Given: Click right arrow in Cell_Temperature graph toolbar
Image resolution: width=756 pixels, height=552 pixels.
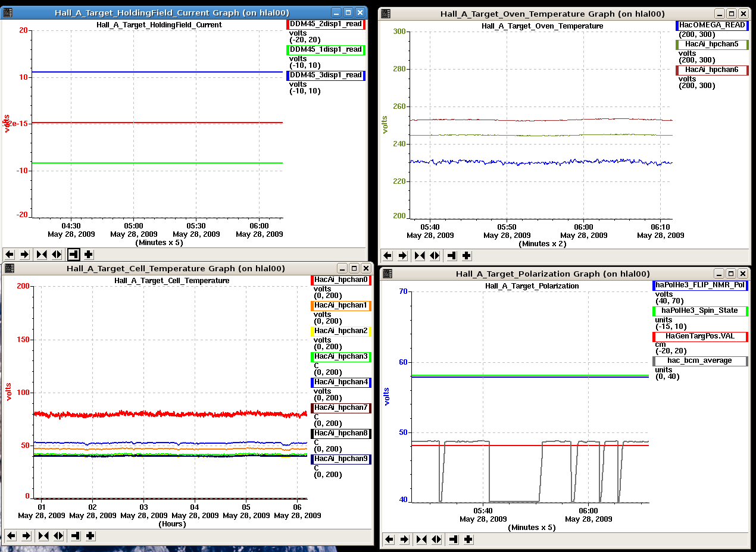Looking at the screenshot, I should coord(26,536).
